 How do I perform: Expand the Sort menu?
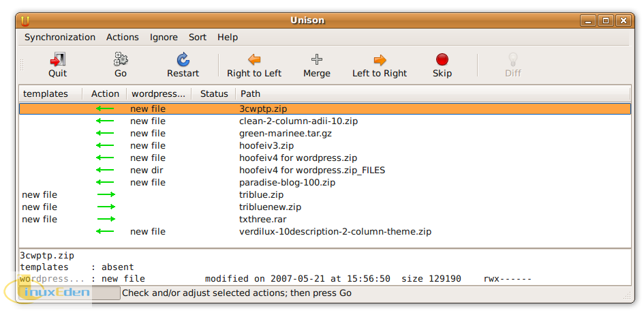(198, 38)
